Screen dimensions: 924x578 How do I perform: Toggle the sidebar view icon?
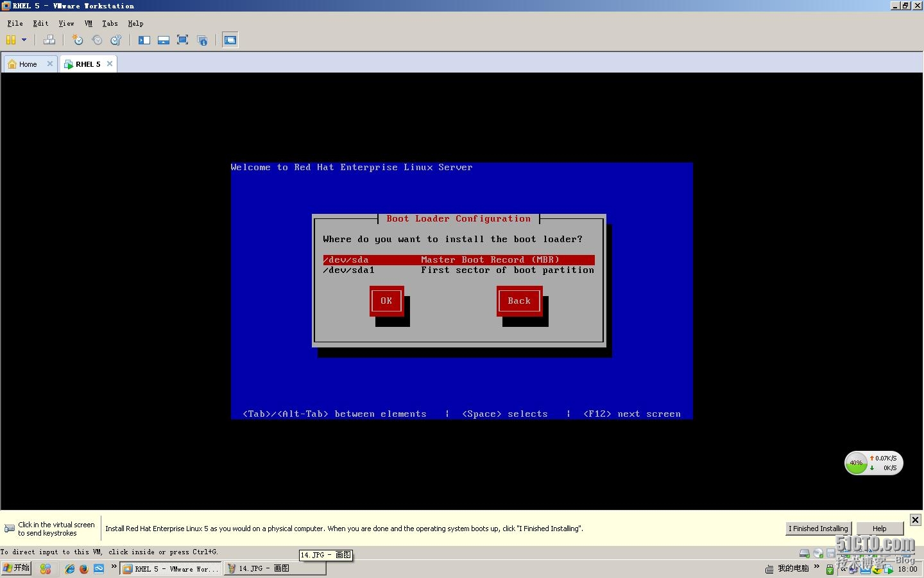(144, 40)
